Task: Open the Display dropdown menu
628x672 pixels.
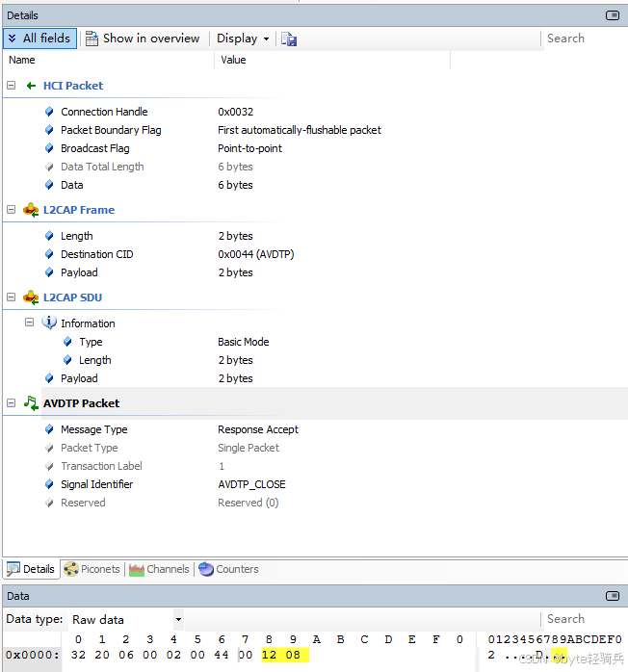Action: point(243,39)
